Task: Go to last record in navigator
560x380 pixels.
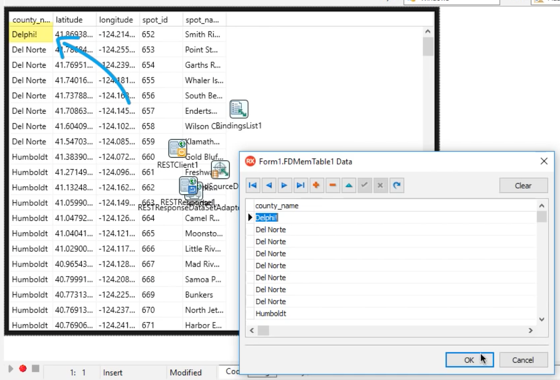Action: pyautogui.click(x=301, y=185)
